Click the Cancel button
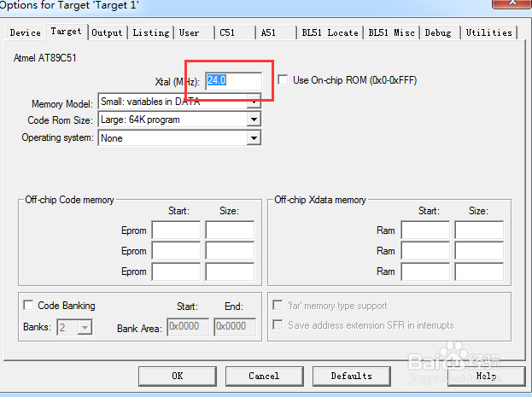Screen dimensions: 532x397 (265, 376)
